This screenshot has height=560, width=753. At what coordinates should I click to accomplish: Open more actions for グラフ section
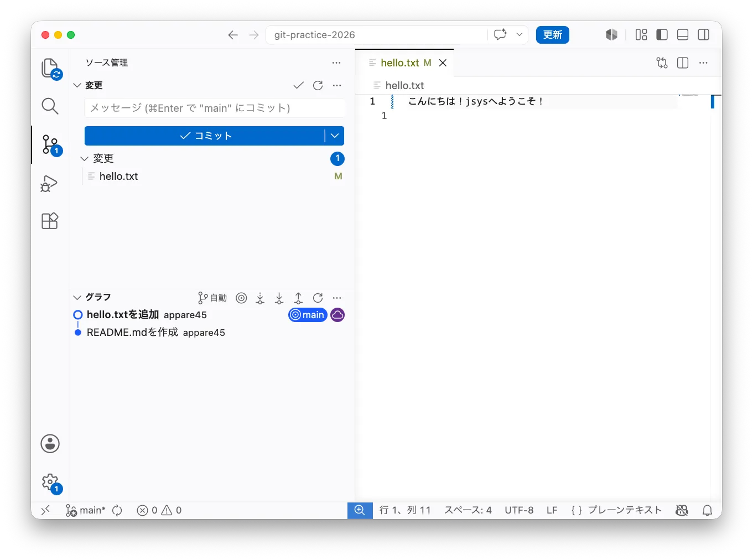point(337,298)
